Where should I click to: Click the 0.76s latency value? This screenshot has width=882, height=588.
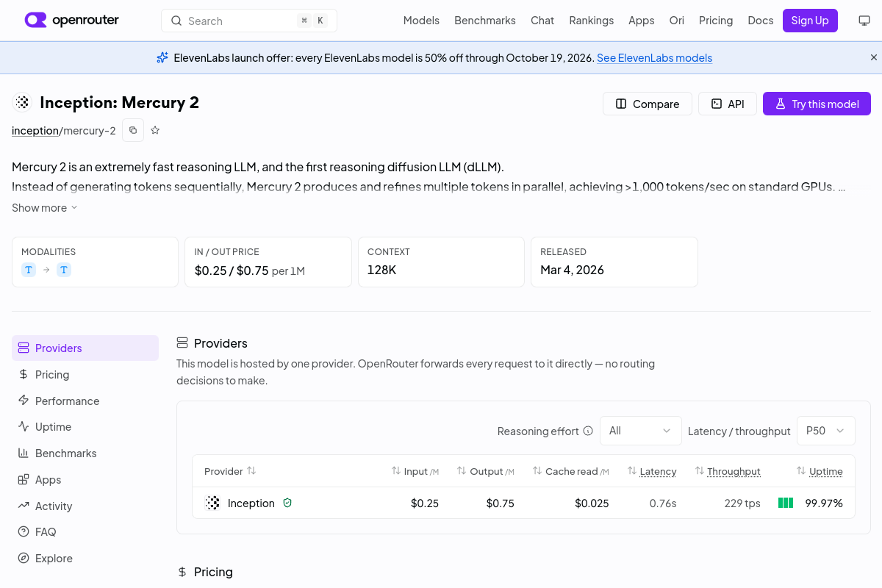tap(663, 503)
